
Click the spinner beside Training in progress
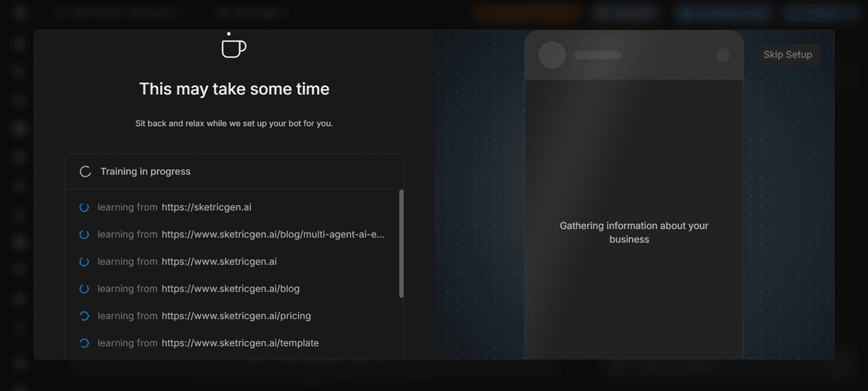pos(85,172)
